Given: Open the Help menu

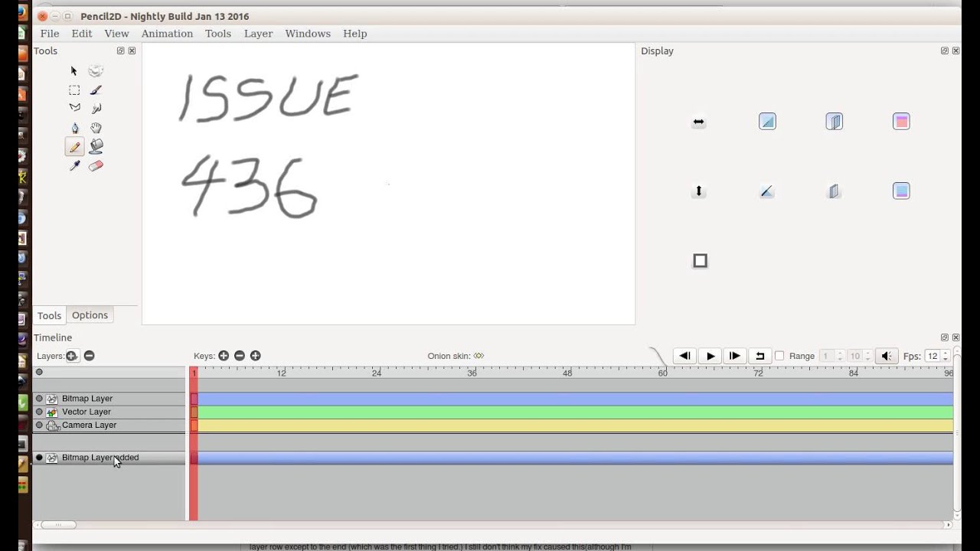Looking at the screenshot, I should pyautogui.click(x=354, y=34).
